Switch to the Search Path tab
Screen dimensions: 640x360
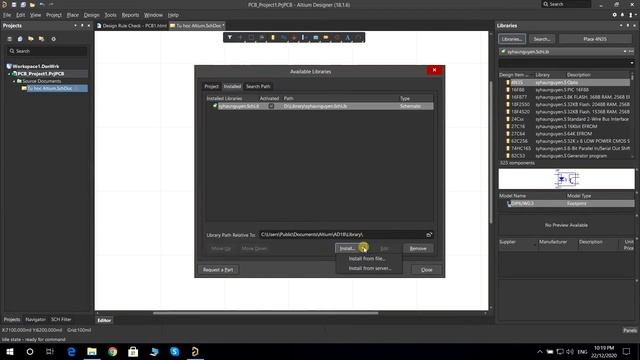click(x=258, y=87)
